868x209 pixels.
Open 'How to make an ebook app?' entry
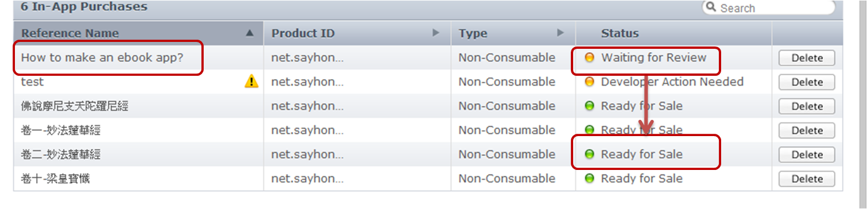point(102,57)
